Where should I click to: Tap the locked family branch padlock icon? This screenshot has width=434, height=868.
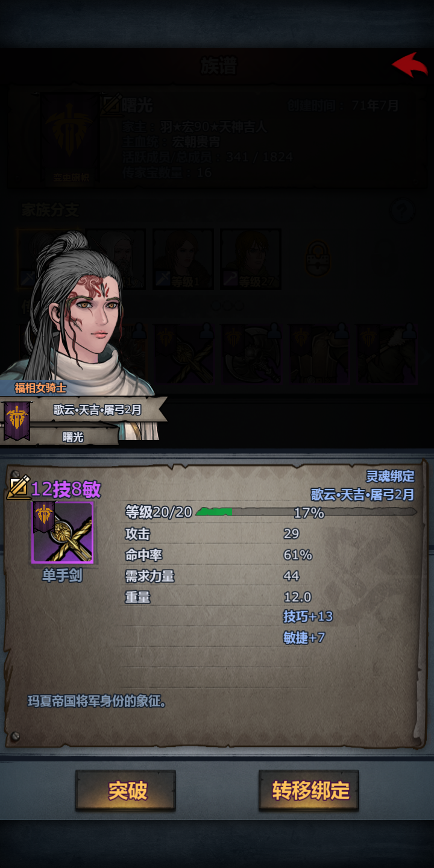tap(317, 259)
